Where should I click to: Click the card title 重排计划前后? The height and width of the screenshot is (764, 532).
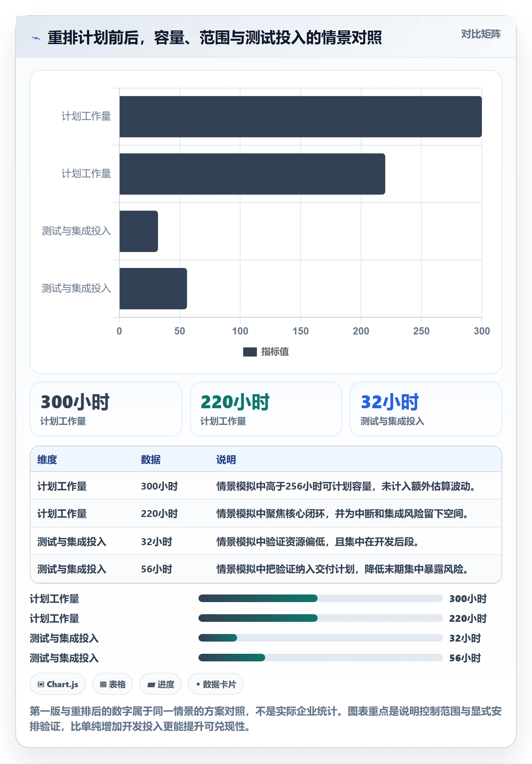[215, 38]
